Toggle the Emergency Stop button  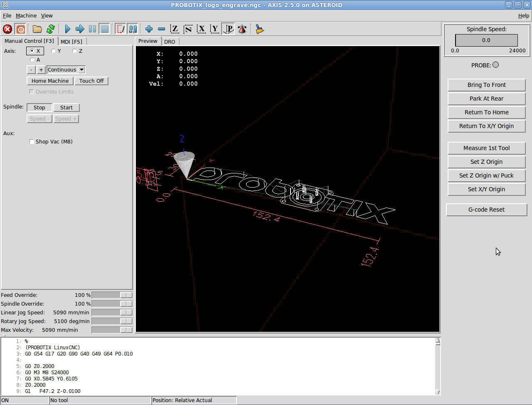[x=7, y=29]
